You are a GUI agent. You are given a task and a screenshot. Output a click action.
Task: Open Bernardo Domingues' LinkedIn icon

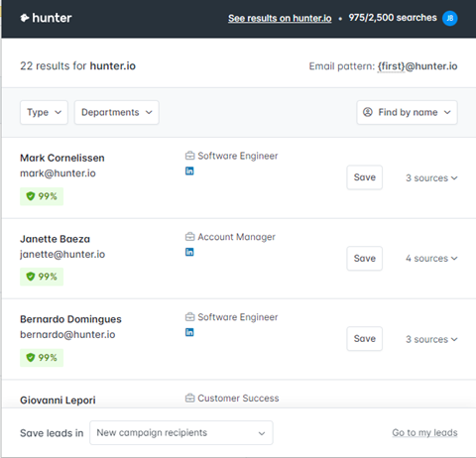coord(189,332)
